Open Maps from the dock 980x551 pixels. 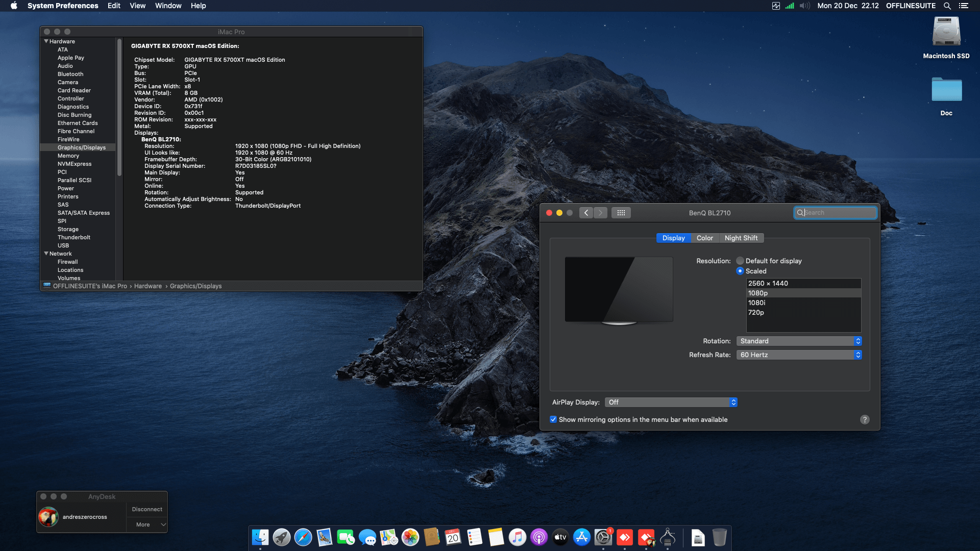pos(389,537)
